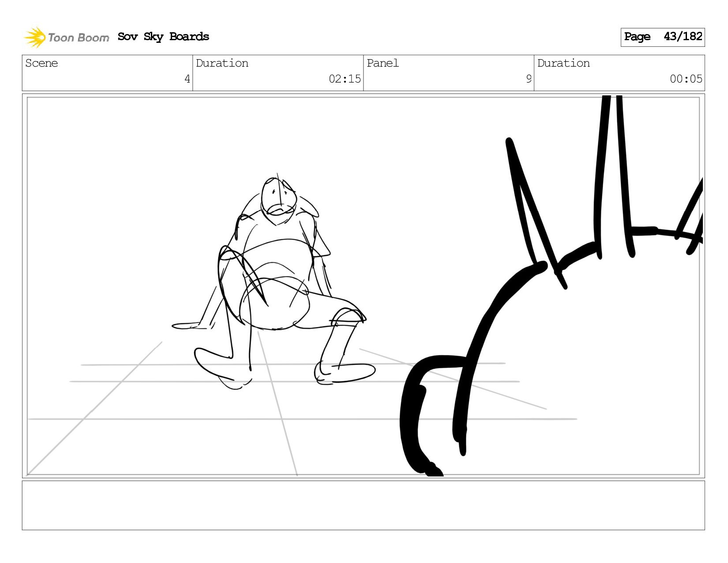The image size is (728, 563).
Task: Click the scene duration value 02:15
Action: pyautogui.click(x=345, y=79)
